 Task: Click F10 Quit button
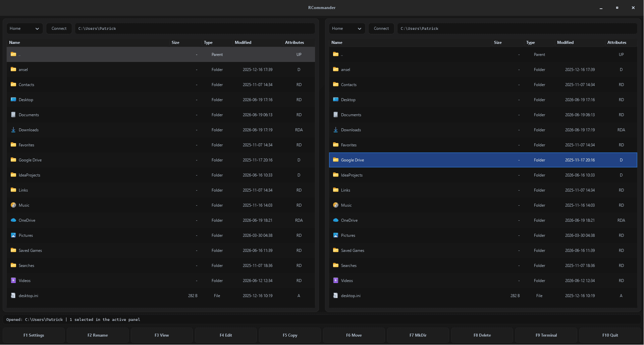coord(610,335)
